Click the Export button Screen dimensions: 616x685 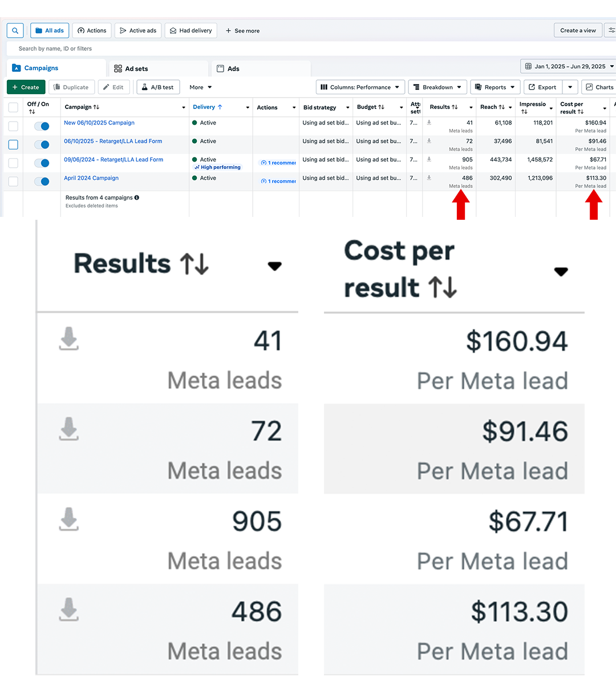[542, 87]
